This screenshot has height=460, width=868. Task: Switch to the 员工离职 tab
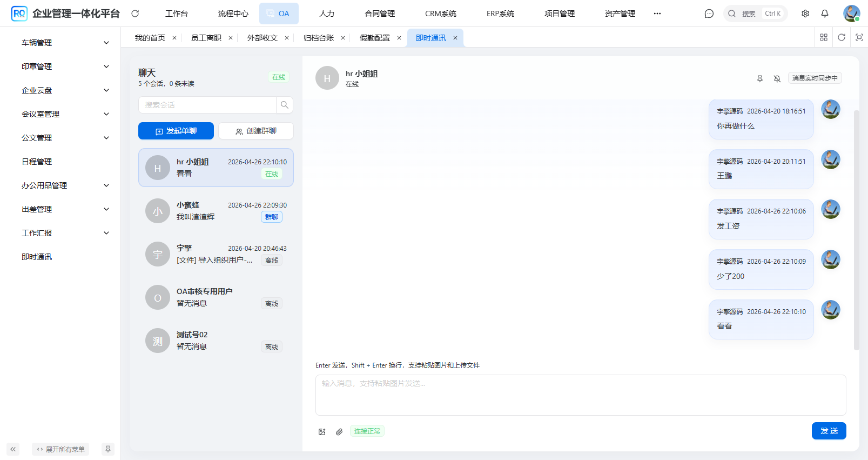pyautogui.click(x=206, y=38)
